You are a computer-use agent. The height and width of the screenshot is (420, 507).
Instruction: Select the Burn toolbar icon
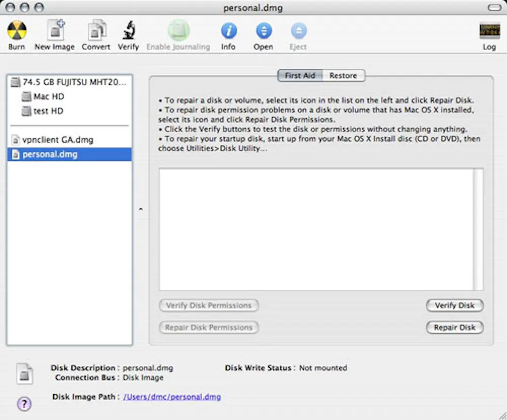tap(16, 31)
